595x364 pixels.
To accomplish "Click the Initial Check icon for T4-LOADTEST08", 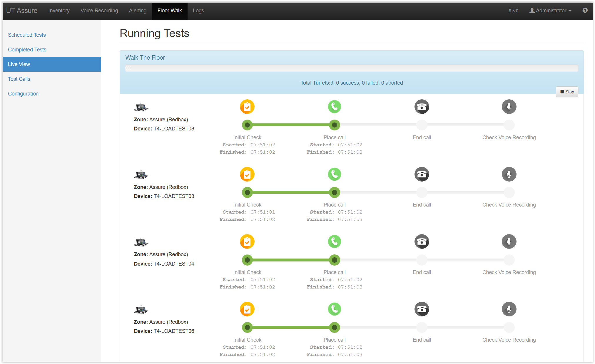I will pyautogui.click(x=247, y=107).
